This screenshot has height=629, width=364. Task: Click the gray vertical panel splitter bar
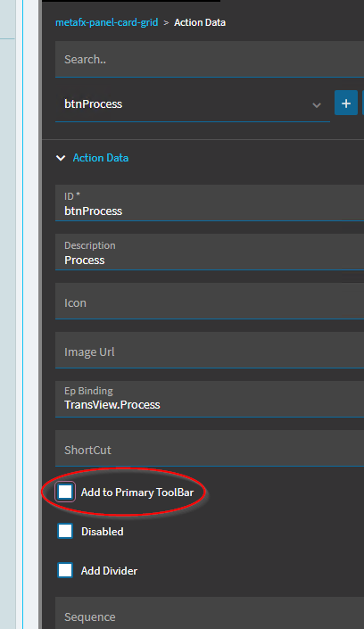(40, 314)
